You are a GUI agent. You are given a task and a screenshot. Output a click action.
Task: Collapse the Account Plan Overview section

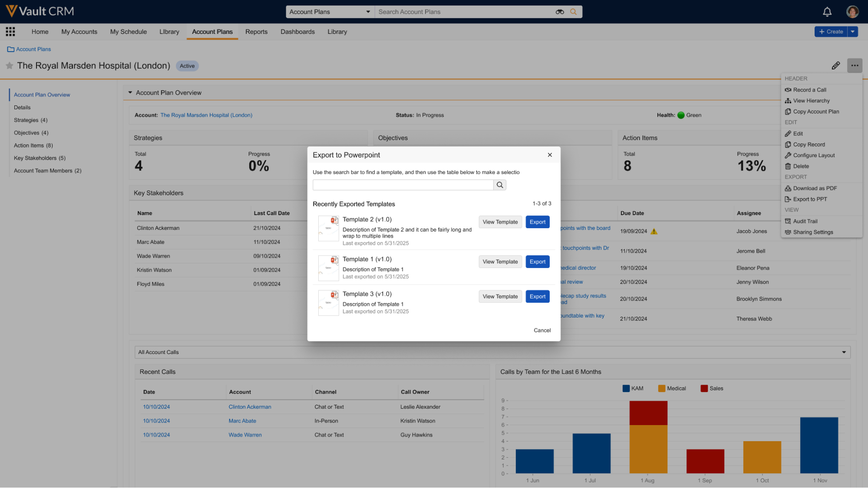tap(130, 93)
